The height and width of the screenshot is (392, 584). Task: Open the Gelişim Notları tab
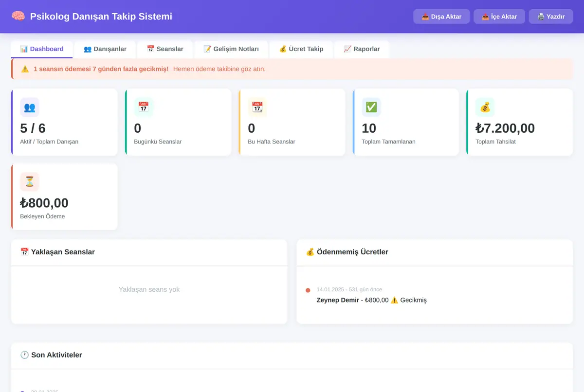click(x=231, y=49)
